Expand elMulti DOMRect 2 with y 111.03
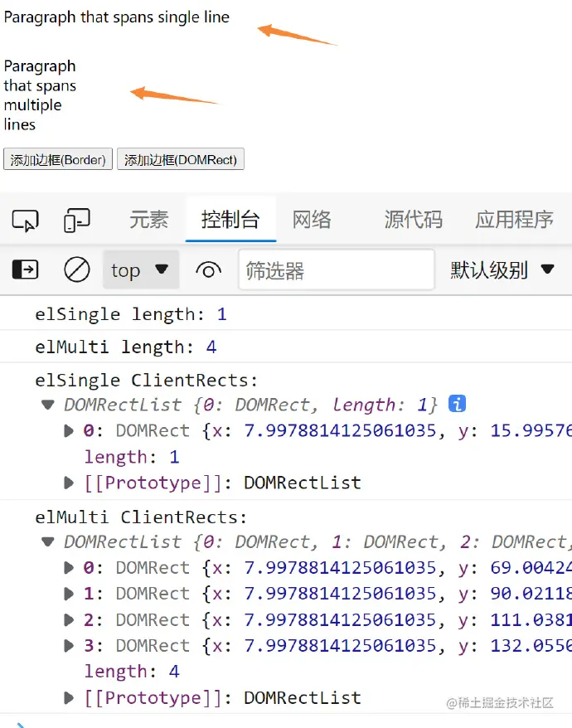 click(69, 619)
